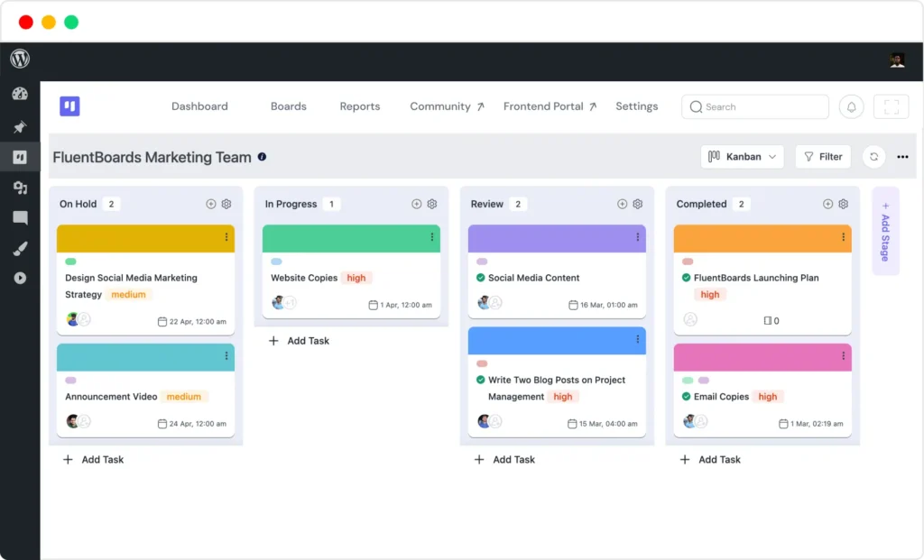
Task: Go to the Reports tab
Action: point(360,106)
